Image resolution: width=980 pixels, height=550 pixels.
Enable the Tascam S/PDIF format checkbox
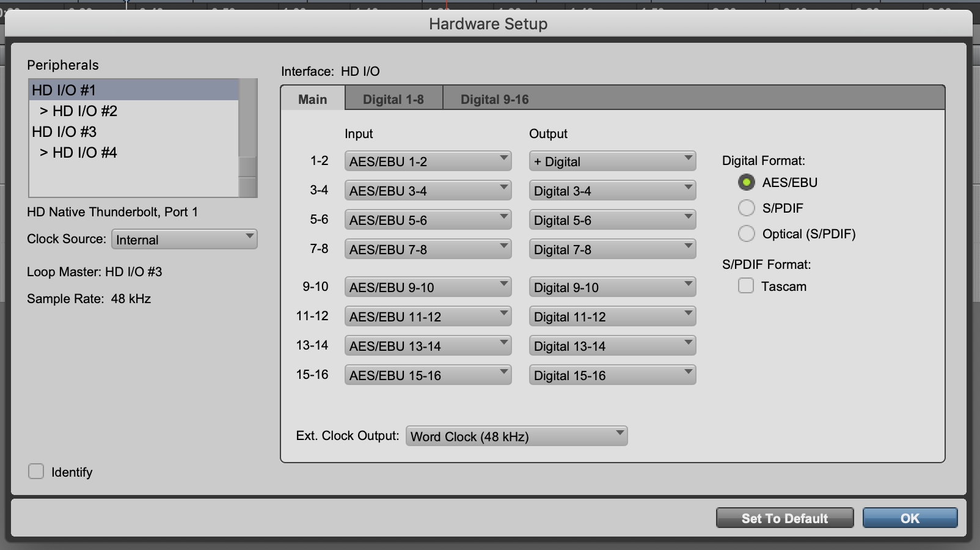745,285
